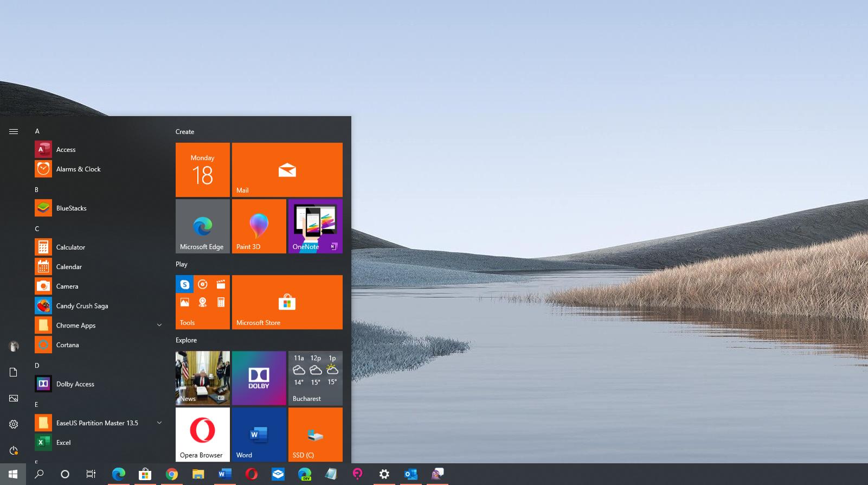868x485 pixels.
Task: Open the News tile thumbnail
Action: point(203,378)
